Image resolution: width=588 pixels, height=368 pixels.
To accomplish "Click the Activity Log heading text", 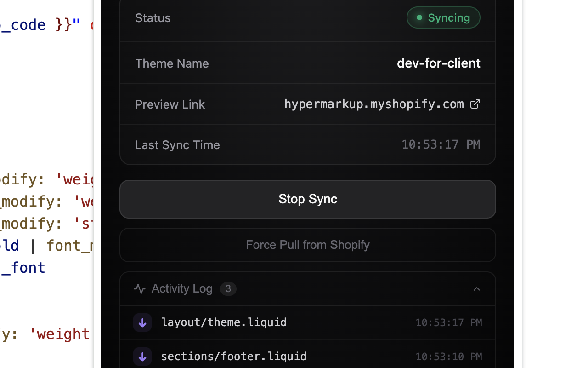I will pos(182,289).
